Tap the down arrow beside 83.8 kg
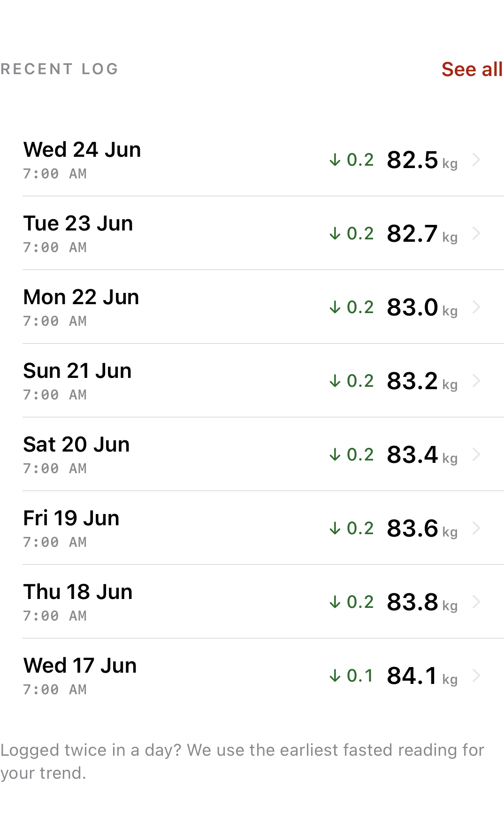Screen dimensions: 504x821 [x=335, y=602]
